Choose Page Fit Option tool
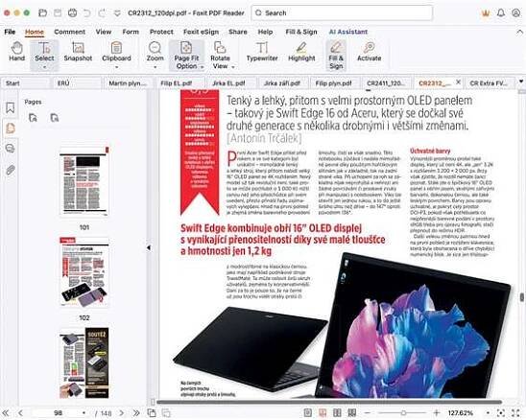Screen dimensions: 526x420 tap(186, 55)
